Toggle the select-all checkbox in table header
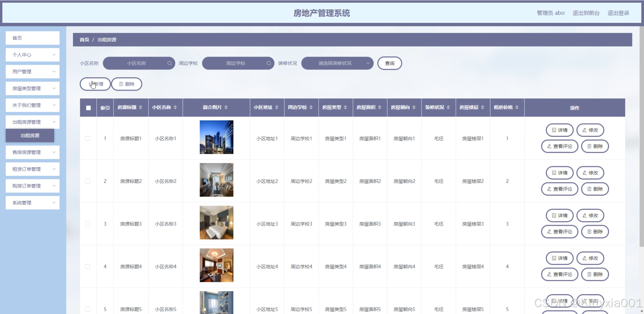 88,108
